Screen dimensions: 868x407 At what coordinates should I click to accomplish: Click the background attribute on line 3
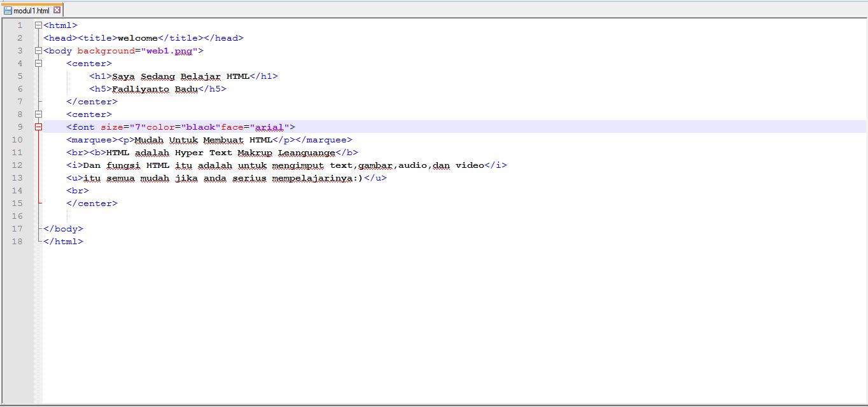(106, 50)
